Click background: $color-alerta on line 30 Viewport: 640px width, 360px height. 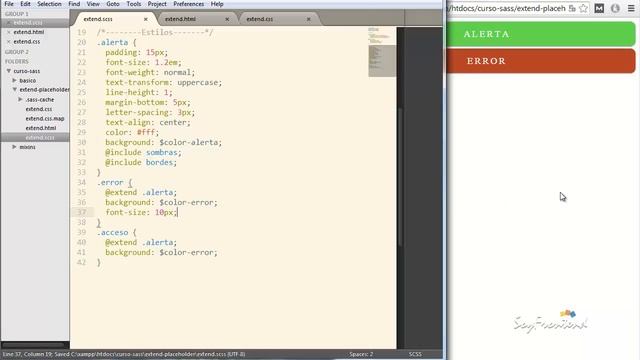[163, 142]
